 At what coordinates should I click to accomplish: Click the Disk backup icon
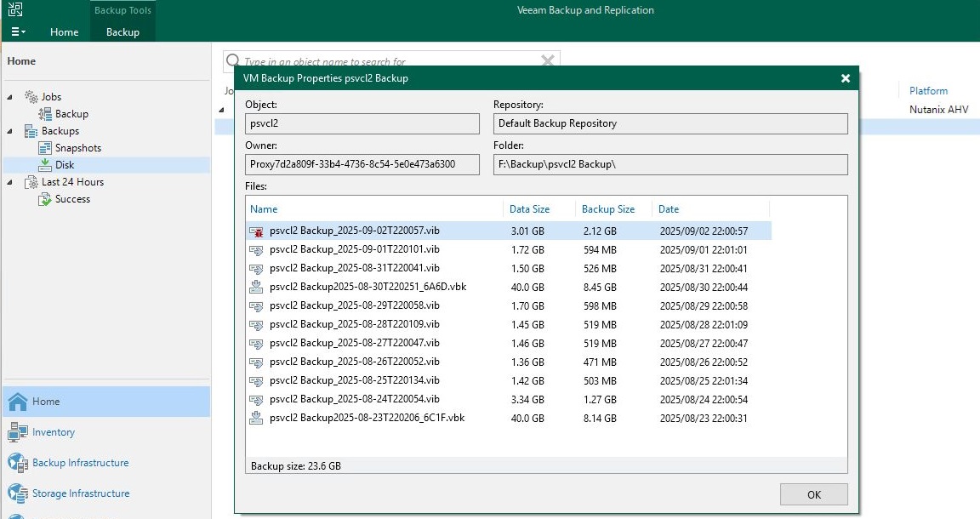pos(45,165)
